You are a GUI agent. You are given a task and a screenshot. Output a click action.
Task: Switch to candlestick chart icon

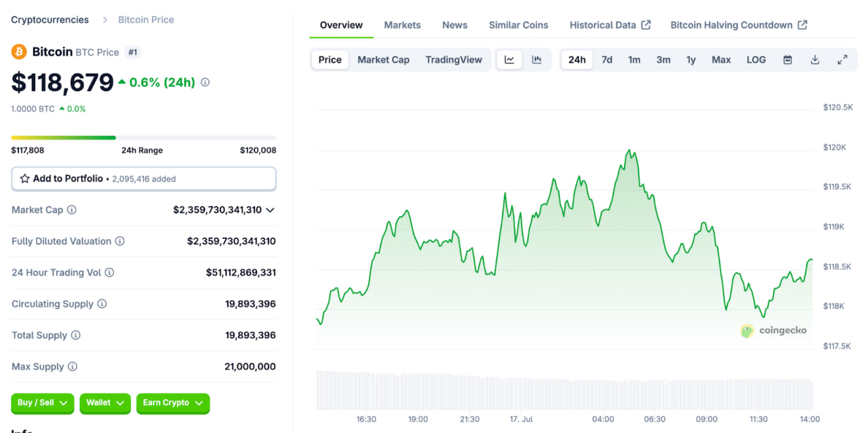click(x=536, y=60)
